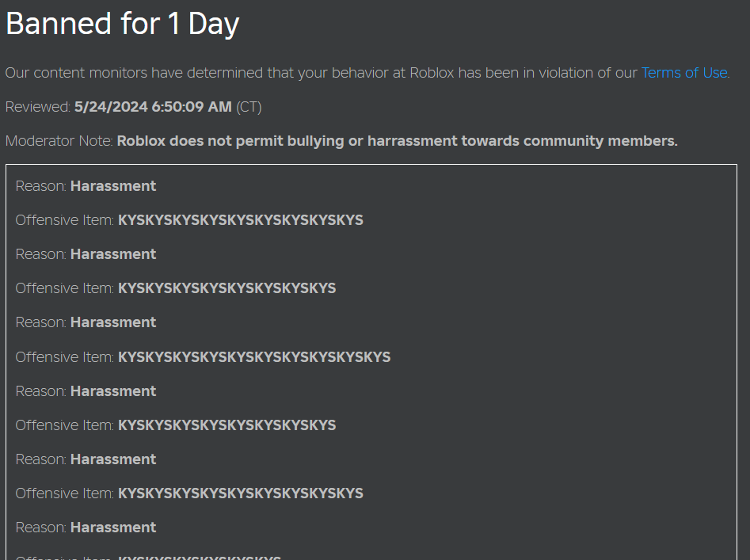Open the Terms of Use link
The width and height of the screenshot is (750, 560).
[684, 73]
